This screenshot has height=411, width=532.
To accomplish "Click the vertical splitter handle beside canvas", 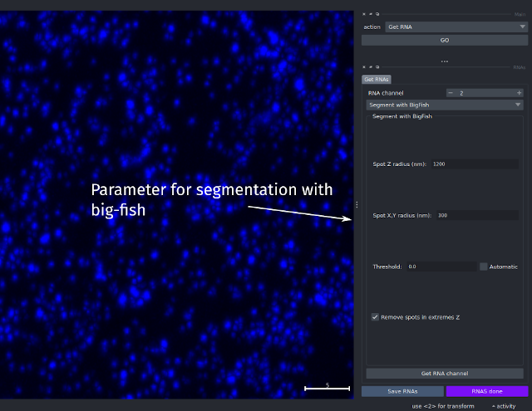I will (x=357, y=204).
